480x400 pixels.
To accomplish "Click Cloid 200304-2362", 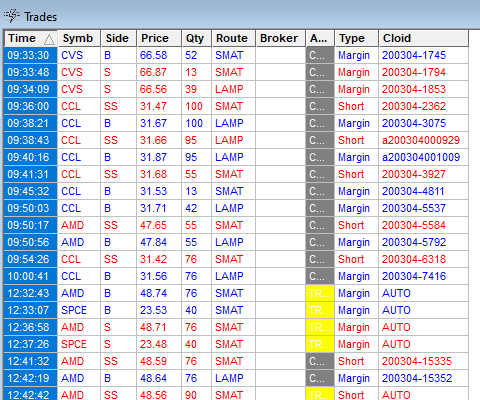I will pos(414,106).
